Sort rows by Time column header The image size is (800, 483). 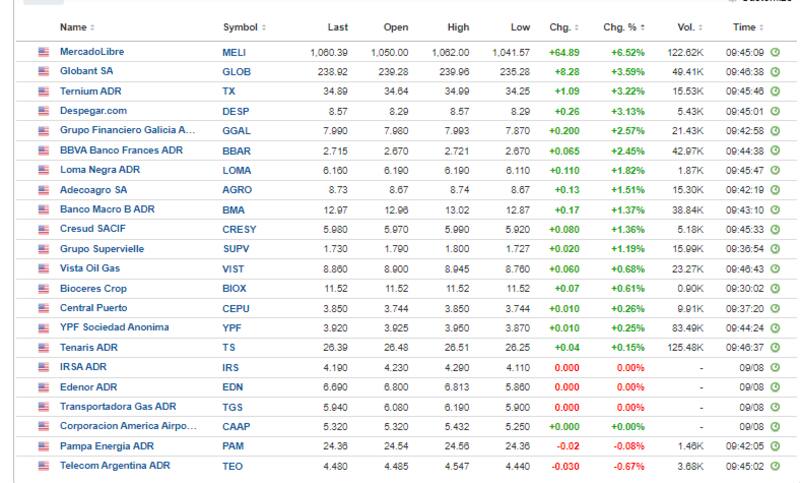click(746, 27)
